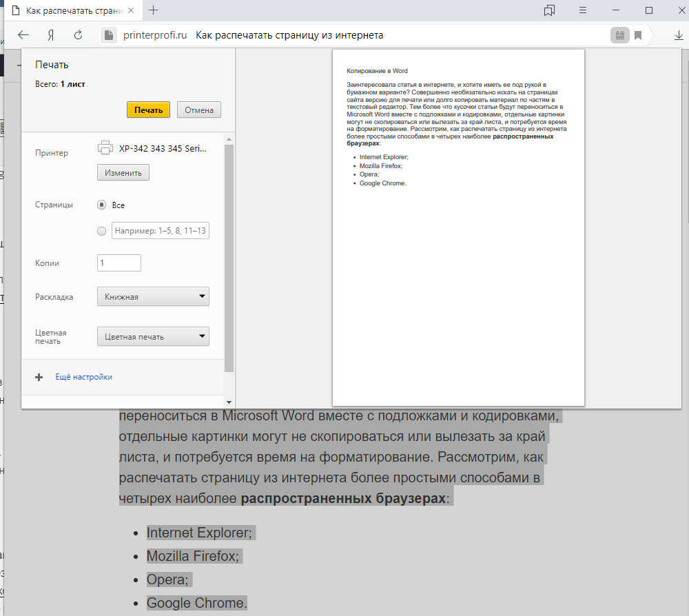The image size is (689, 616).
Task: Click the scroll down arrow in print settings
Action: (x=229, y=402)
